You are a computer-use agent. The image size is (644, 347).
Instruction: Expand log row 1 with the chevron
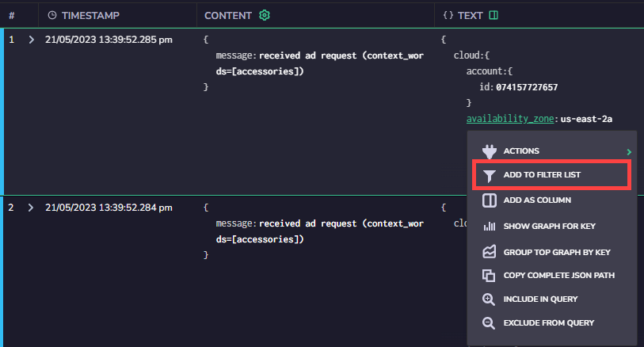coord(31,40)
